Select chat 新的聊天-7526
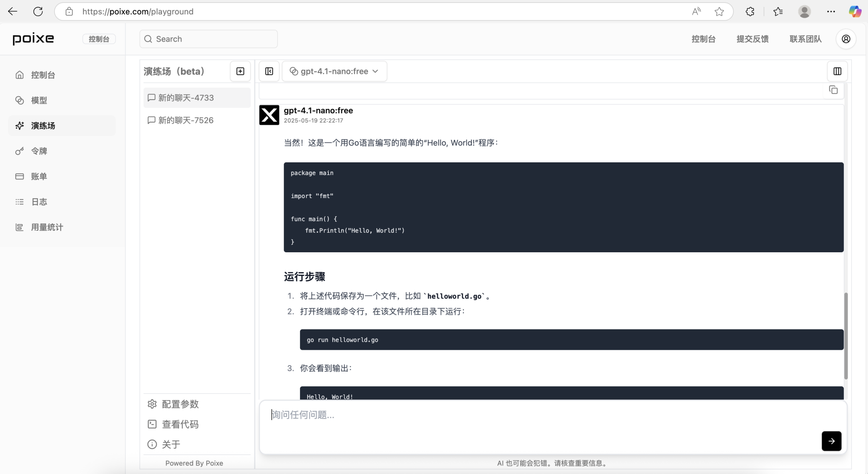 [197, 120]
